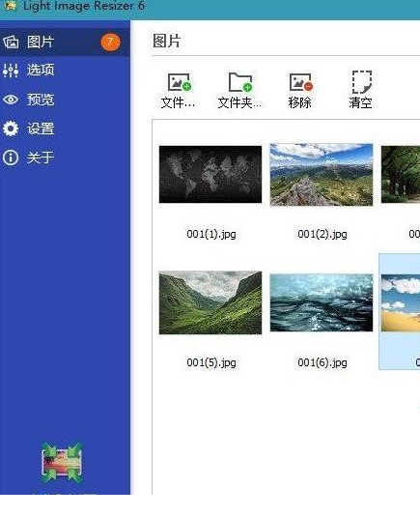The image size is (420, 517).
Task: Click the sliders icon beside 选项
Action: tap(11, 70)
